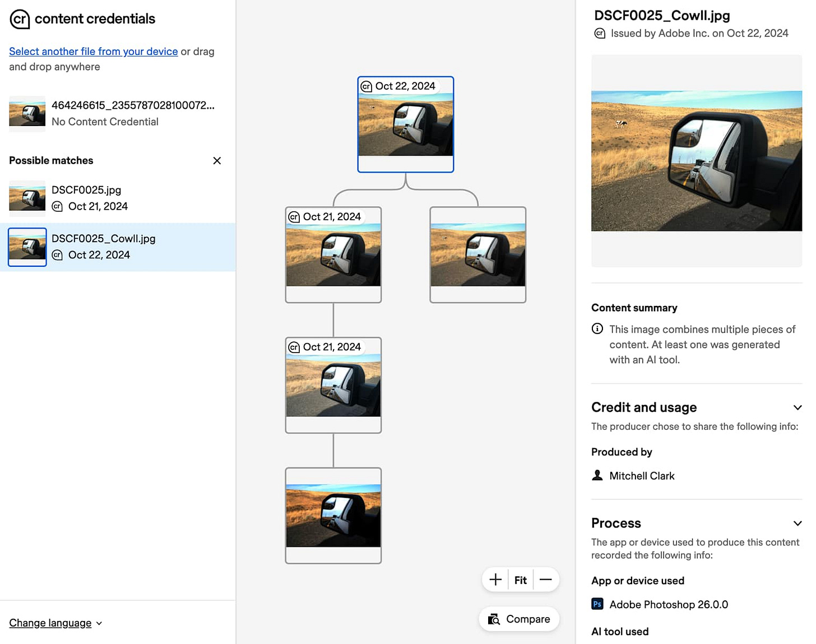Click the Adobe Photoshop icon under Process
Viewport: 816px width, 644px height.
pyautogui.click(x=597, y=604)
